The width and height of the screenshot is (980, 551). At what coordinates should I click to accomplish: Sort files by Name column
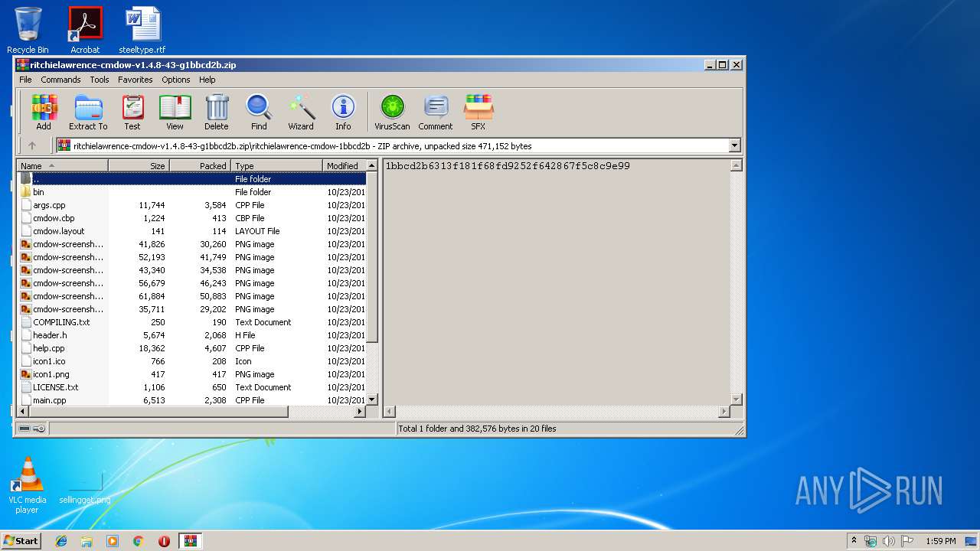pos(63,165)
